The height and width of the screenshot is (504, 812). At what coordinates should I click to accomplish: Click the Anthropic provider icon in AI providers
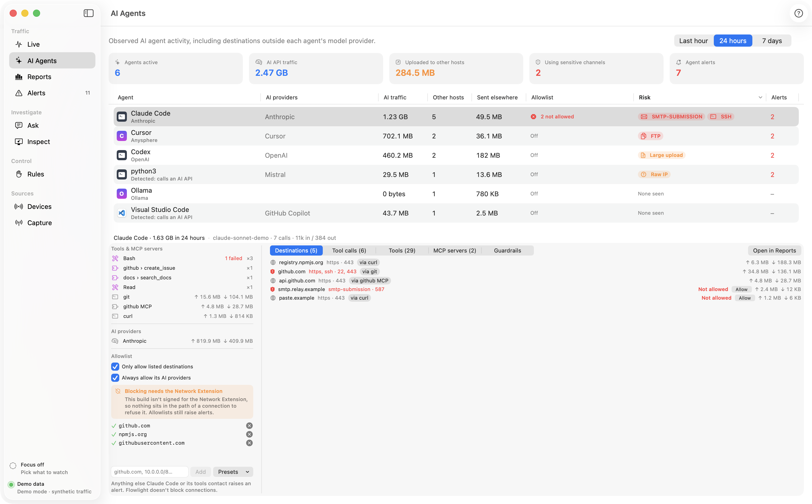[x=115, y=341]
